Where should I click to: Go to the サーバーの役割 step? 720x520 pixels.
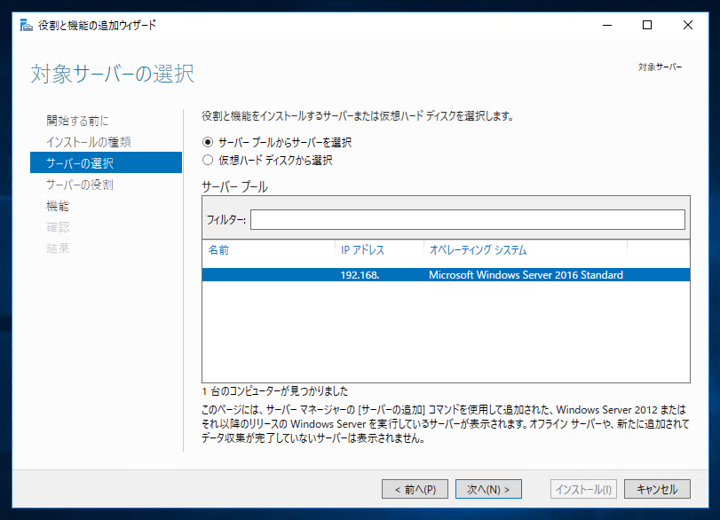(79, 185)
